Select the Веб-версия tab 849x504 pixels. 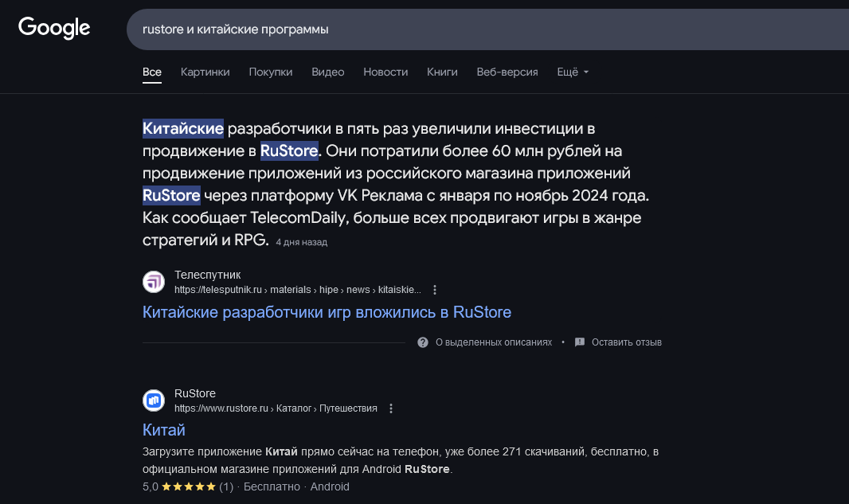pyautogui.click(x=507, y=72)
